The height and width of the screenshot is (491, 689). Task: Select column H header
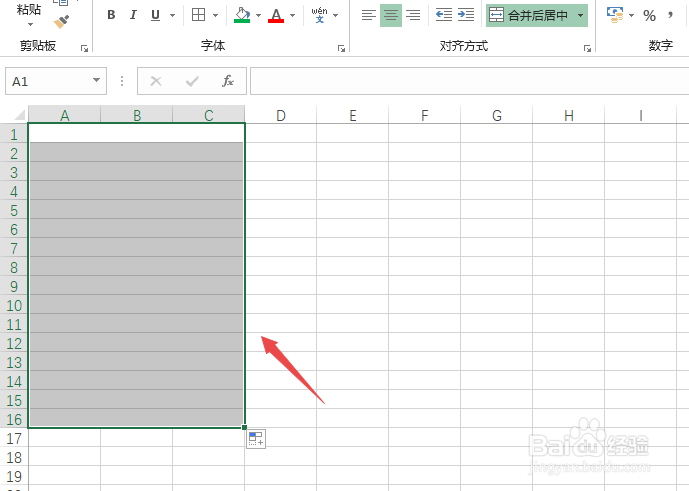click(x=569, y=115)
